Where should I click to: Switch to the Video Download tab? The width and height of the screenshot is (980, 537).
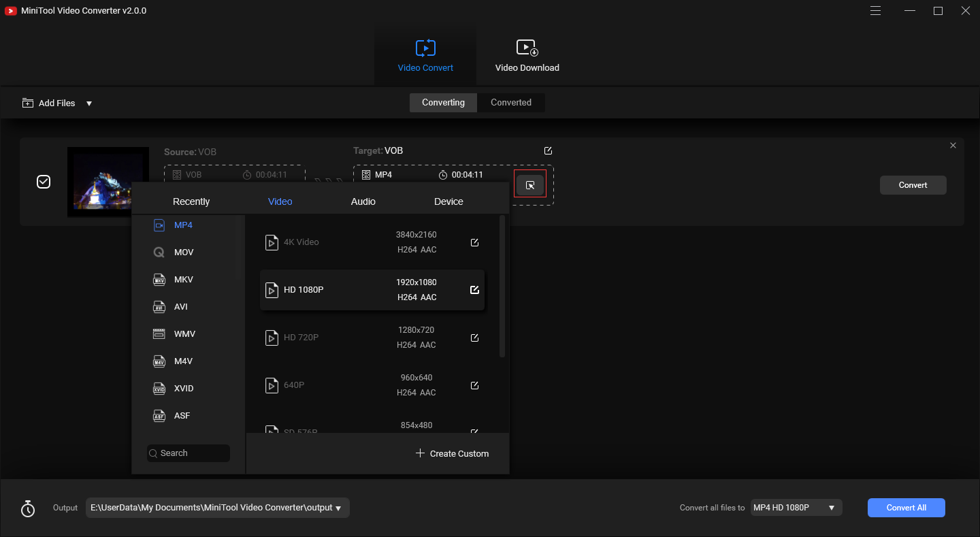click(527, 54)
